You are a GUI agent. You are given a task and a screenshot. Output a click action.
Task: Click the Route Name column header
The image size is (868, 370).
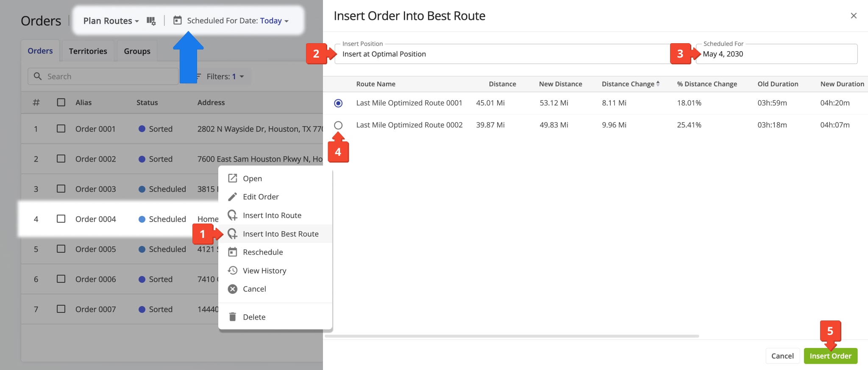click(x=376, y=84)
